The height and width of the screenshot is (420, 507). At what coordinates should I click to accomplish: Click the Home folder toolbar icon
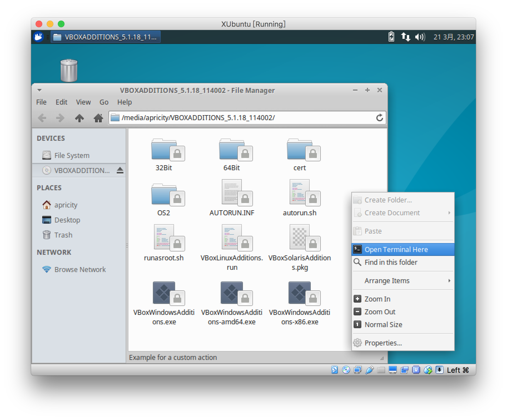98,118
